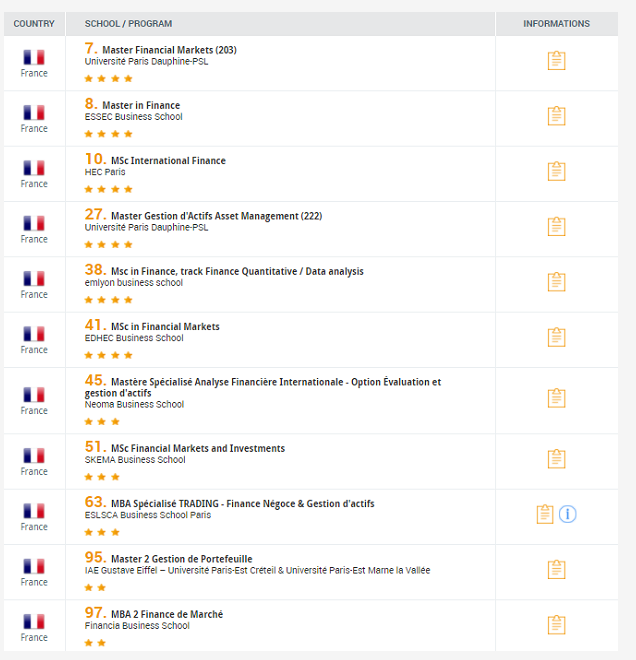Click information icon for ESSEC Master in Finance

(556, 116)
